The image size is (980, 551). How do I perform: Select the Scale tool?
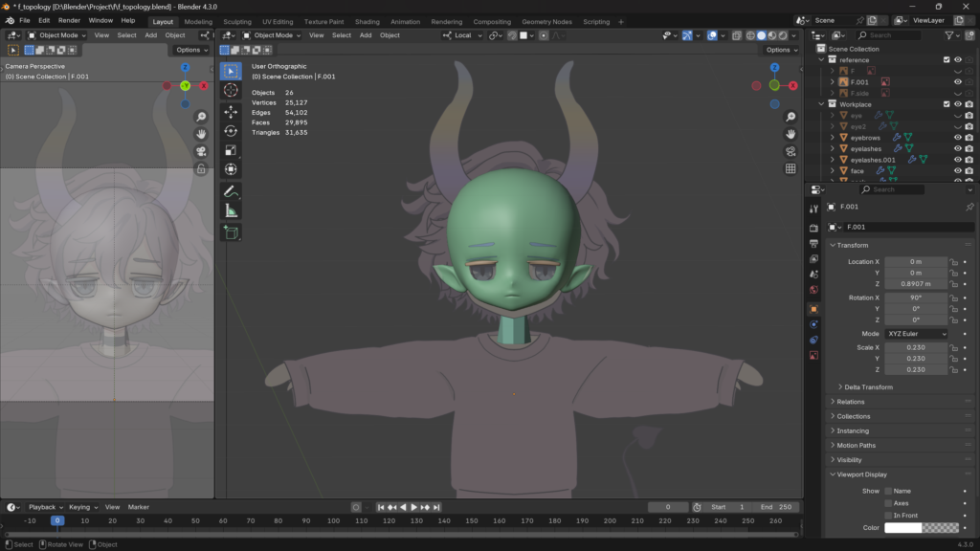click(x=231, y=150)
